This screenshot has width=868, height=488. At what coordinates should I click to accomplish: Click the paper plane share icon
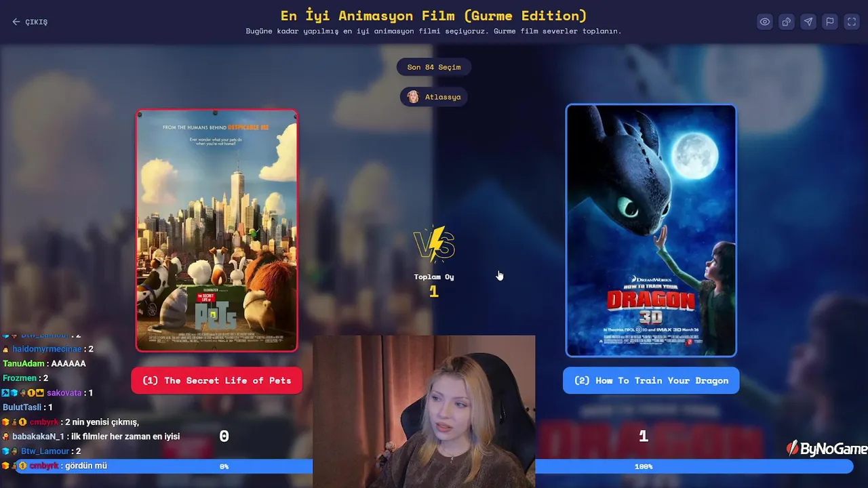pos(808,22)
